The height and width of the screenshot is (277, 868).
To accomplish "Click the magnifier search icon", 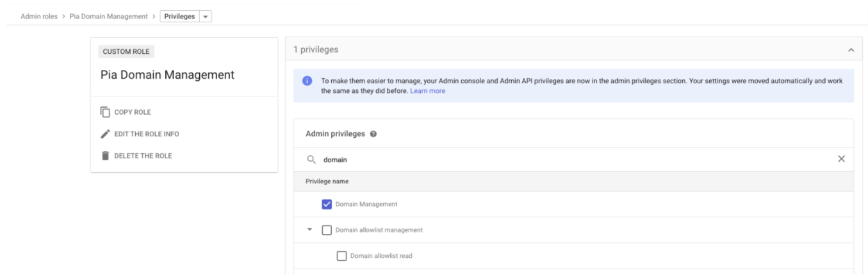I will point(311,160).
